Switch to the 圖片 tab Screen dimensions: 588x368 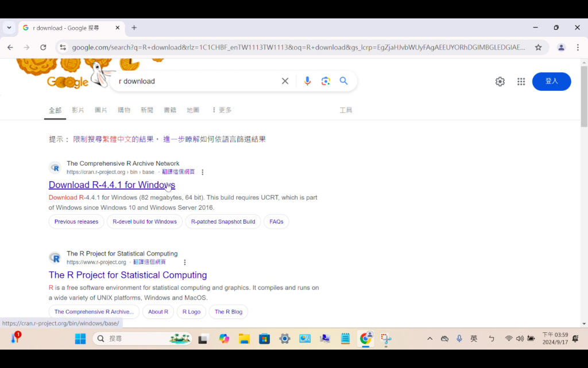(x=101, y=110)
